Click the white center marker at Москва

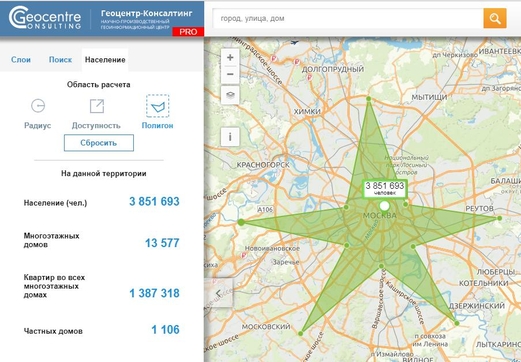pos(384,206)
